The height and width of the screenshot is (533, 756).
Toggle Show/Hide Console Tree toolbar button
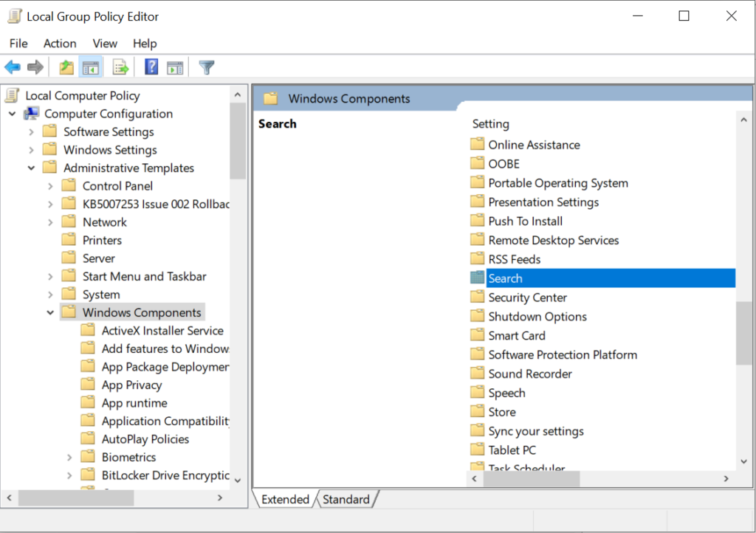(91, 68)
